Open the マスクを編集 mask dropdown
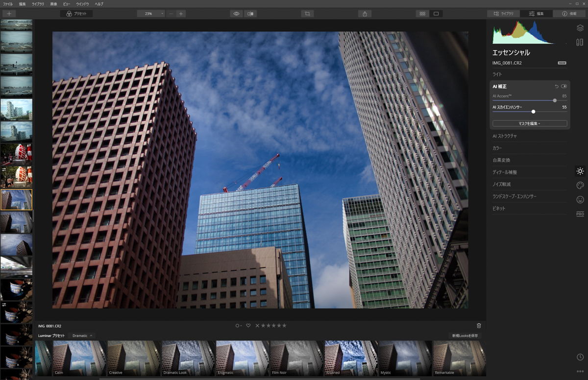Image resolution: width=588 pixels, height=380 pixels. point(530,123)
